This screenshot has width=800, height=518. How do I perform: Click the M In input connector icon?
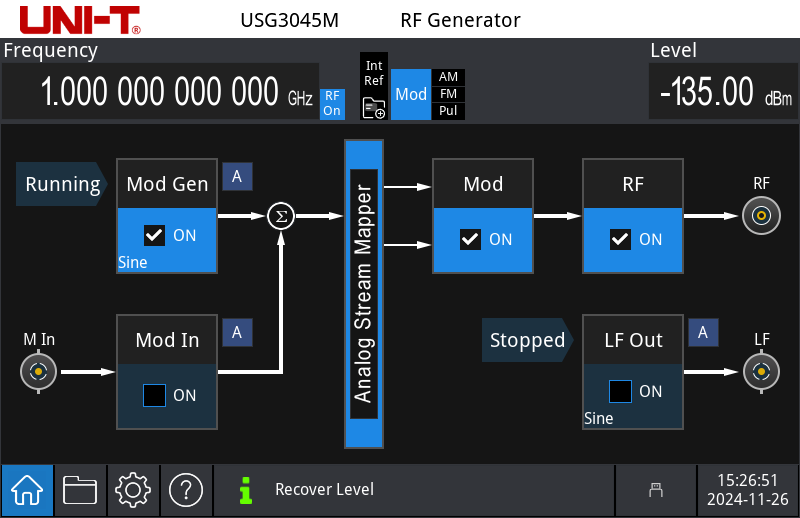click(38, 373)
